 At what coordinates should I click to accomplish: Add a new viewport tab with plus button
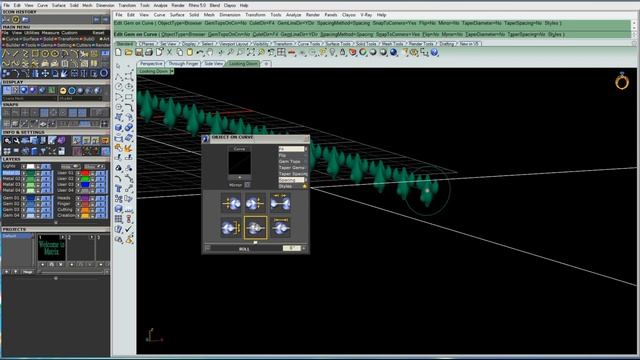point(266,64)
